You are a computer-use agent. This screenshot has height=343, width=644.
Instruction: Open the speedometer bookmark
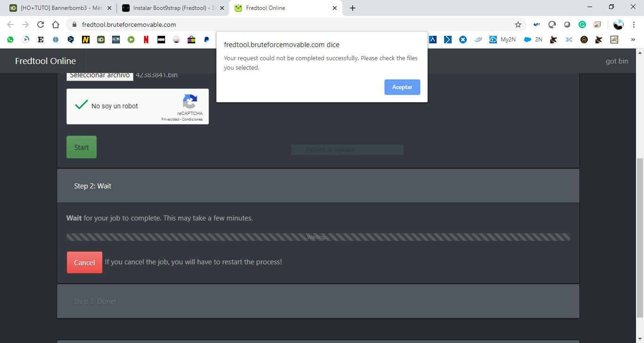tap(176, 40)
